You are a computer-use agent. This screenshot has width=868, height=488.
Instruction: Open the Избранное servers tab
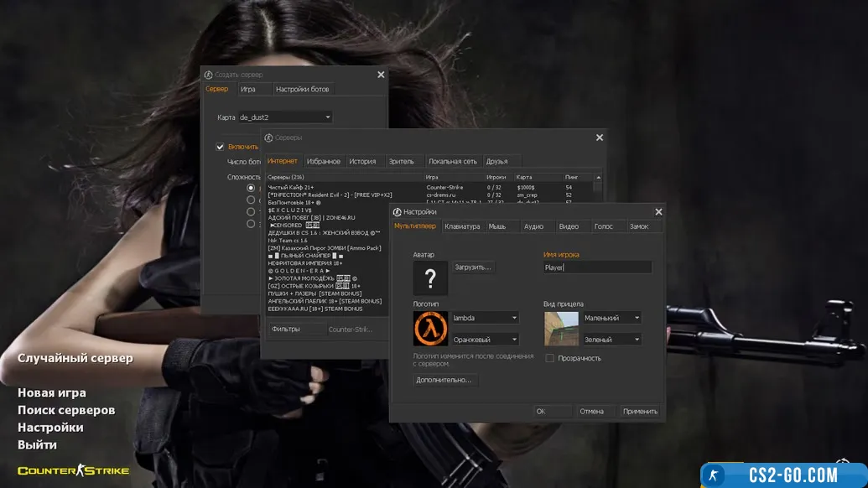click(x=324, y=161)
